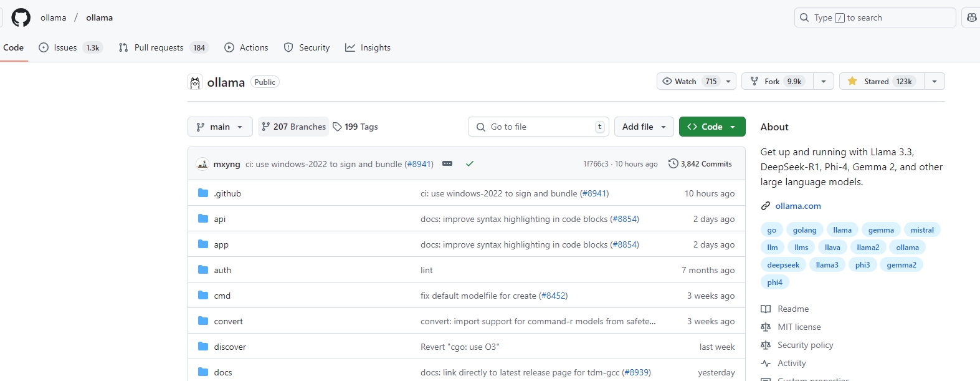Viewport: 980px width, 381px height.
Task: Expand commit message ellipsis icon
Action: pyautogui.click(x=447, y=163)
